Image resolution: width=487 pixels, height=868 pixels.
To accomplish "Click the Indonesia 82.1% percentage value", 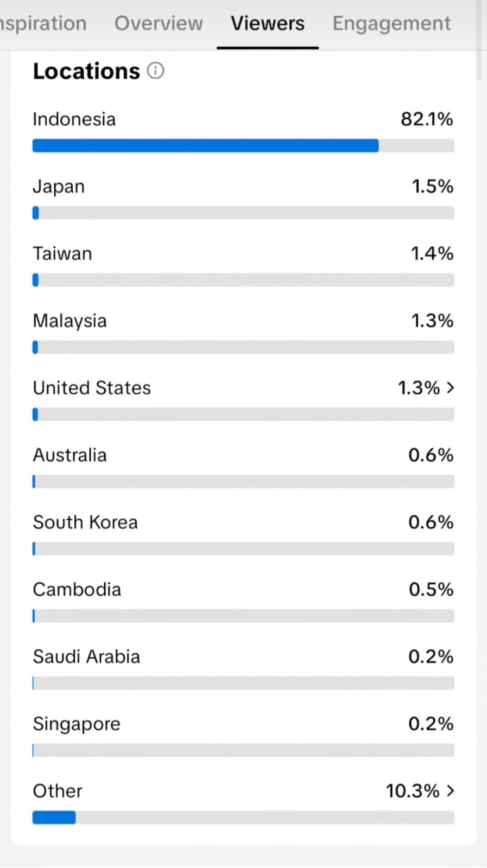I will [427, 119].
